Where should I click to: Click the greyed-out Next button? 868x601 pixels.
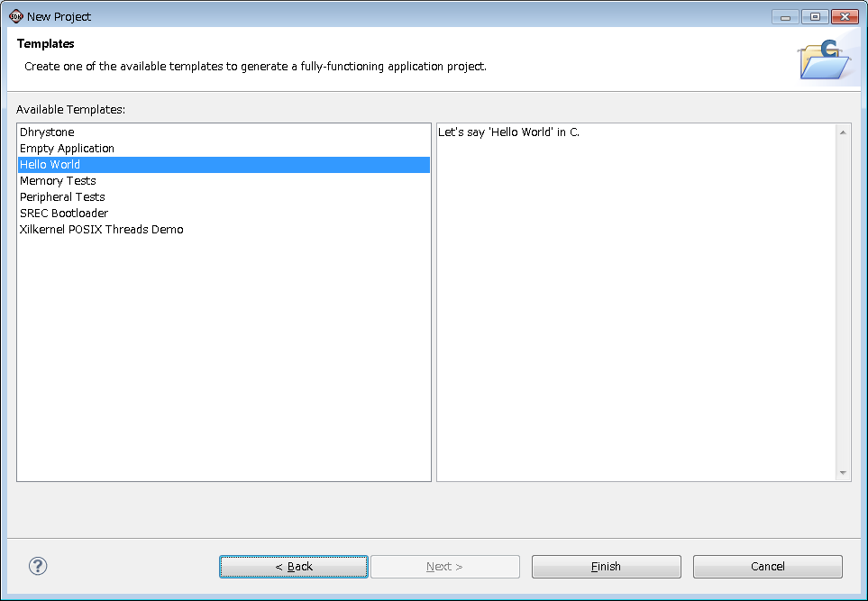click(x=444, y=567)
